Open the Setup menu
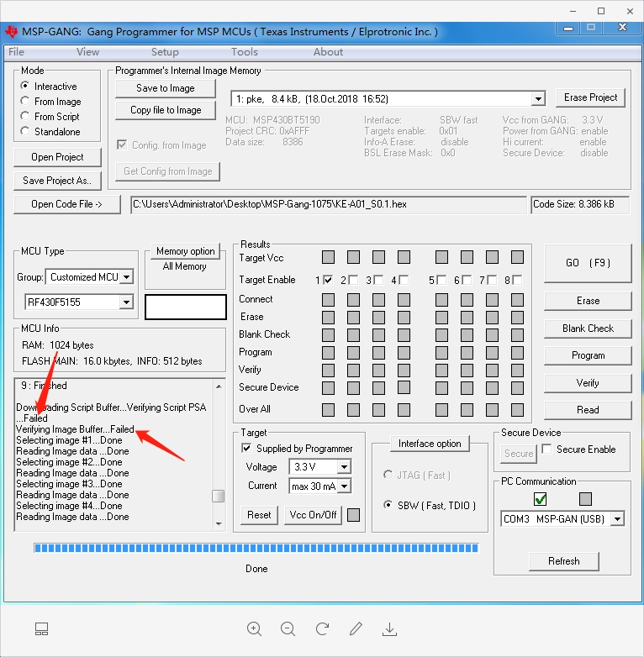The height and width of the screenshot is (657, 644). pos(165,52)
